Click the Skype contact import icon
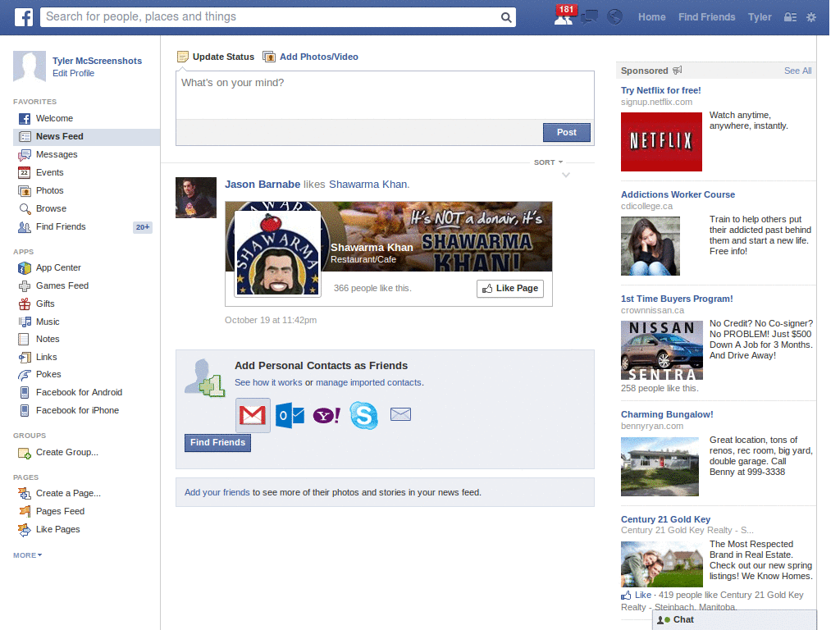 [x=363, y=415]
